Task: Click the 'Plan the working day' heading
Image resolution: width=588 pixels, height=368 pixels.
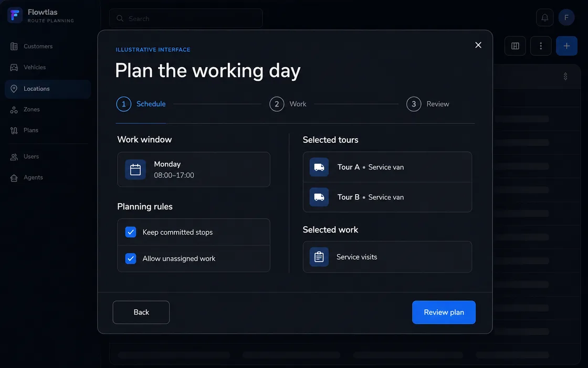Action: pos(208,70)
